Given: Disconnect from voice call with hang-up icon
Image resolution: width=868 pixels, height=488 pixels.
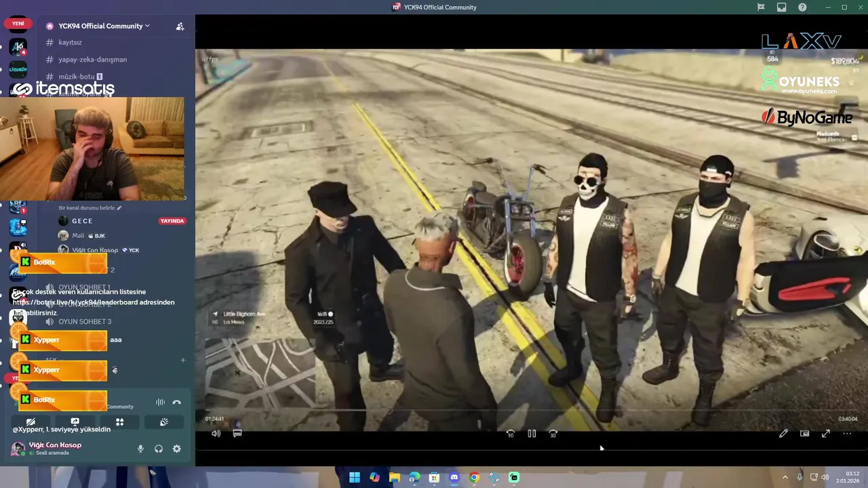Looking at the screenshot, I should point(176,402).
